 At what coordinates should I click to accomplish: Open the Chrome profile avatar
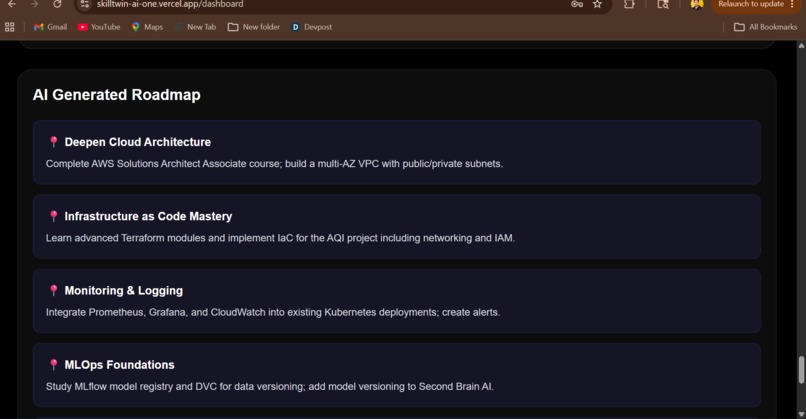pyautogui.click(x=697, y=4)
